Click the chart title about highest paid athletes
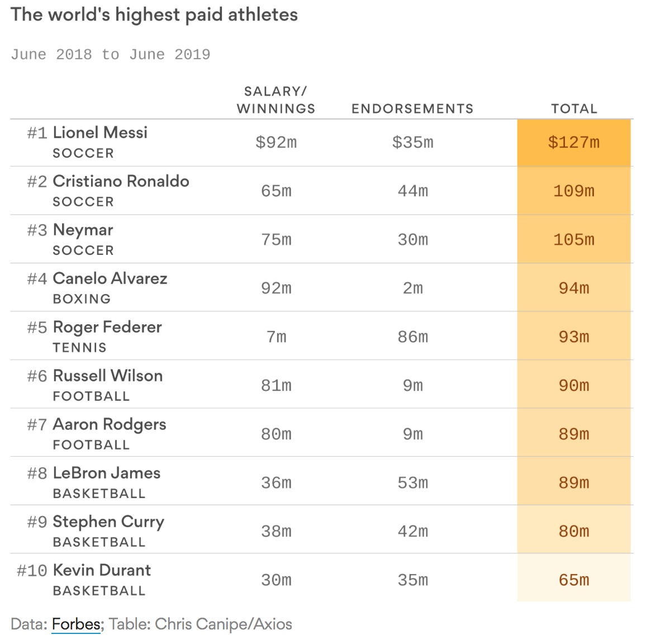Viewport: 656px width, 644px height. [154, 15]
